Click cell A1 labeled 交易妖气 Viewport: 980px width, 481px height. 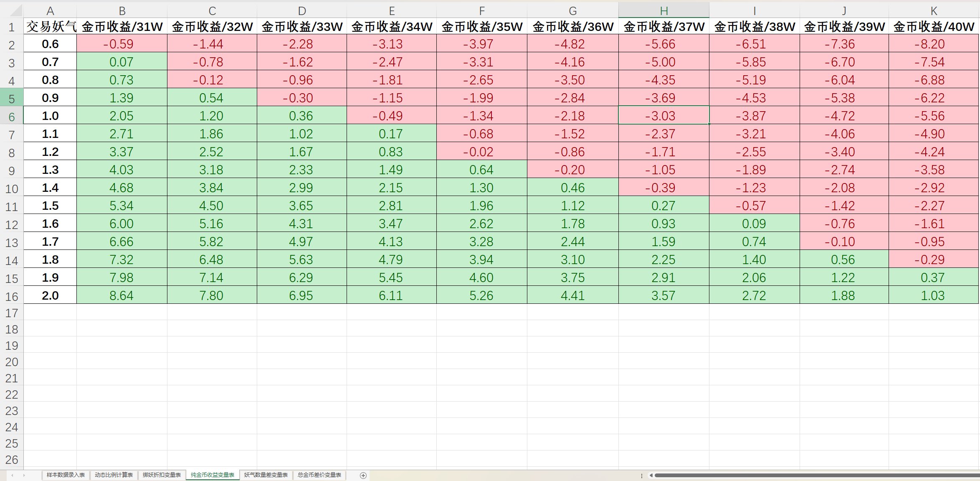[x=50, y=25]
